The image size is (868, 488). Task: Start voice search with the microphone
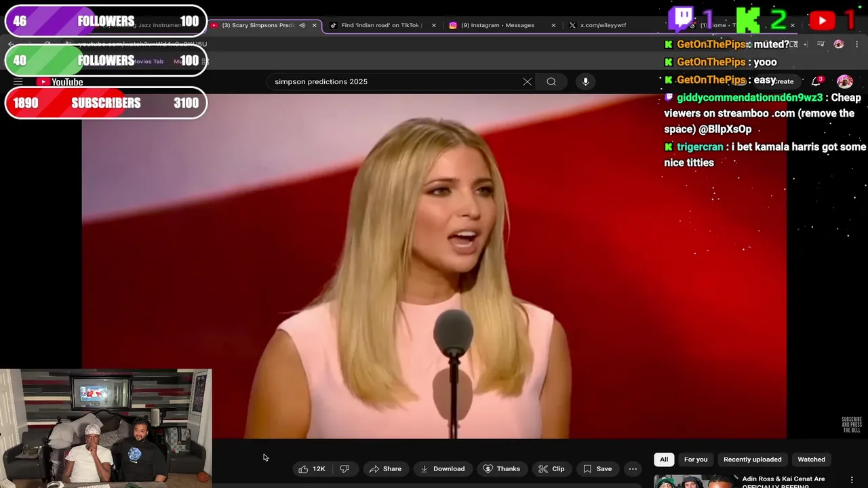586,81
